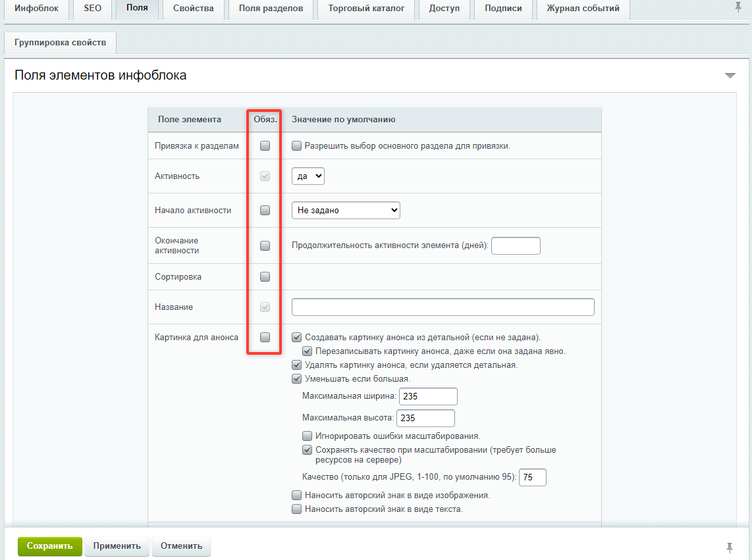Uncheck Уменьшать если большая
This screenshot has width=752, height=560.
point(297,379)
